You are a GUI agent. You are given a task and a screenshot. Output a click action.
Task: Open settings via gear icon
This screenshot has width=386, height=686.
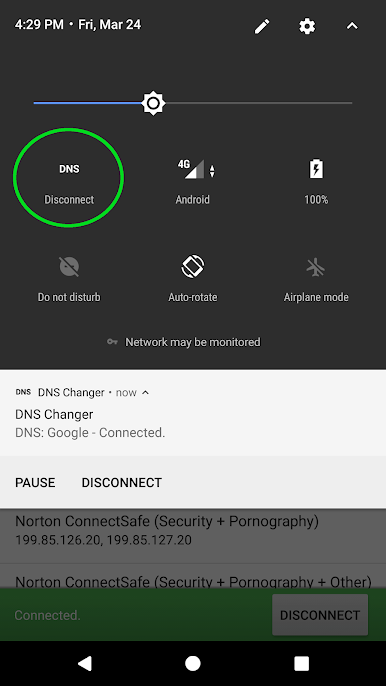pos(307,26)
